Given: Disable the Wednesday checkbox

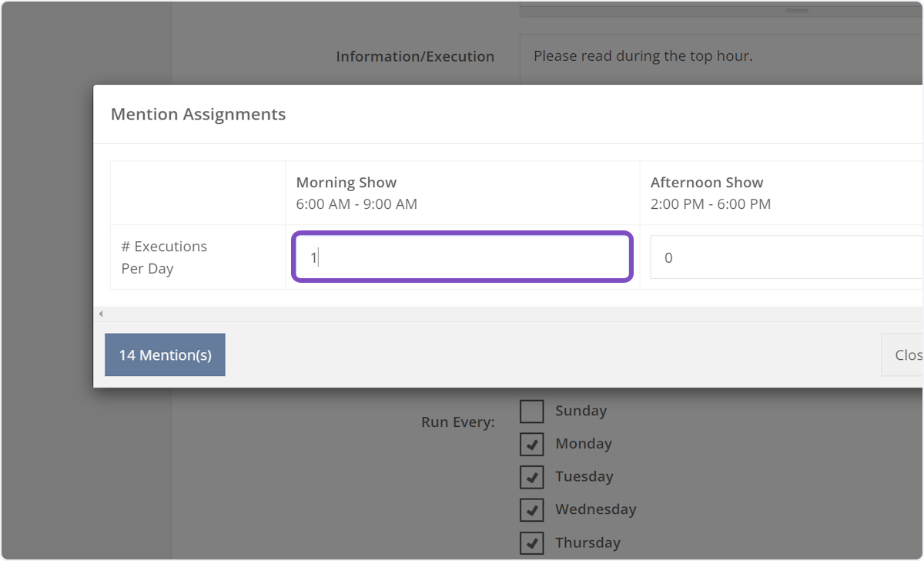Looking at the screenshot, I should pos(532,509).
